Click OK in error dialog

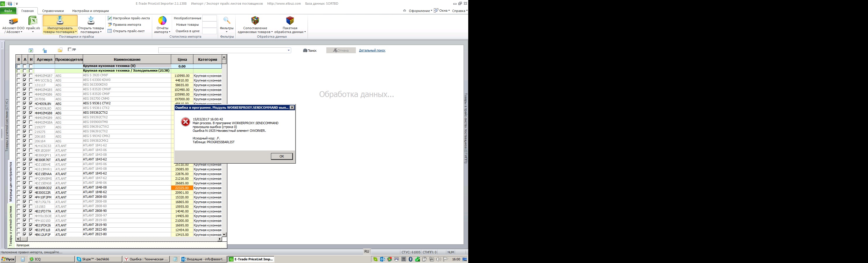(282, 156)
